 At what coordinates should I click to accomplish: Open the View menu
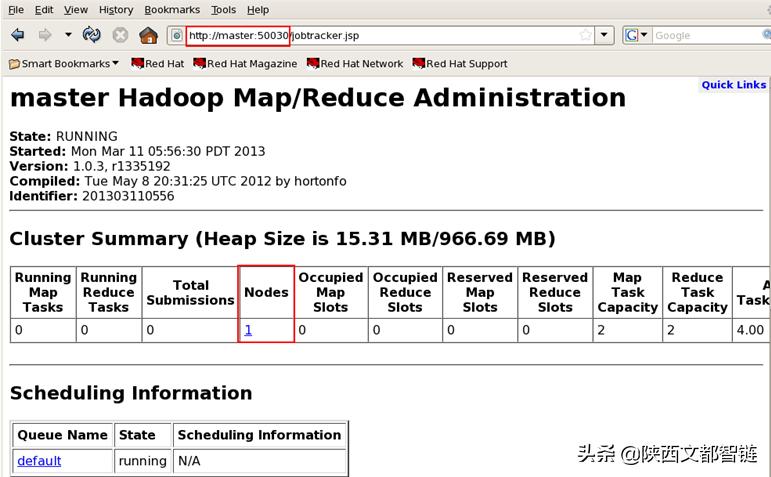[76, 10]
